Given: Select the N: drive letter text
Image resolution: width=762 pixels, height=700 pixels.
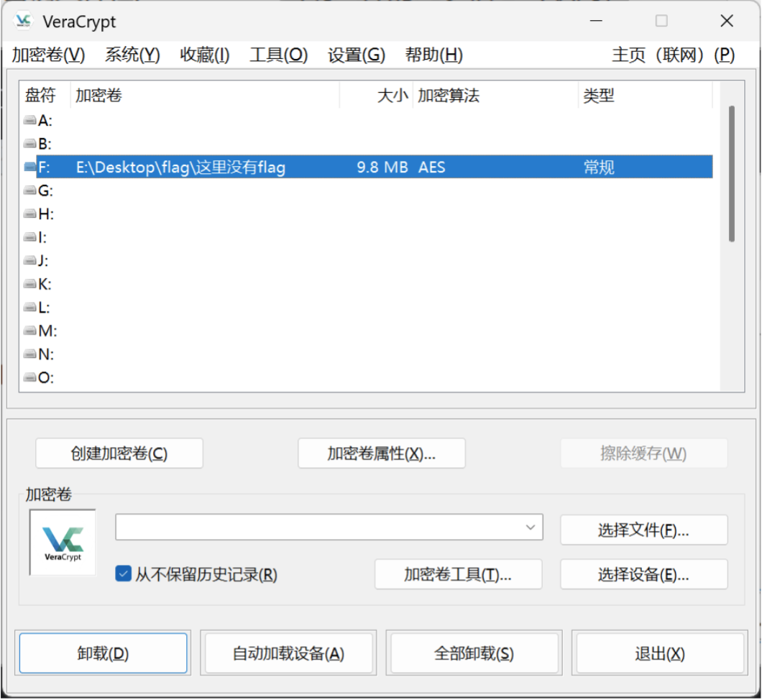Looking at the screenshot, I should [x=46, y=354].
